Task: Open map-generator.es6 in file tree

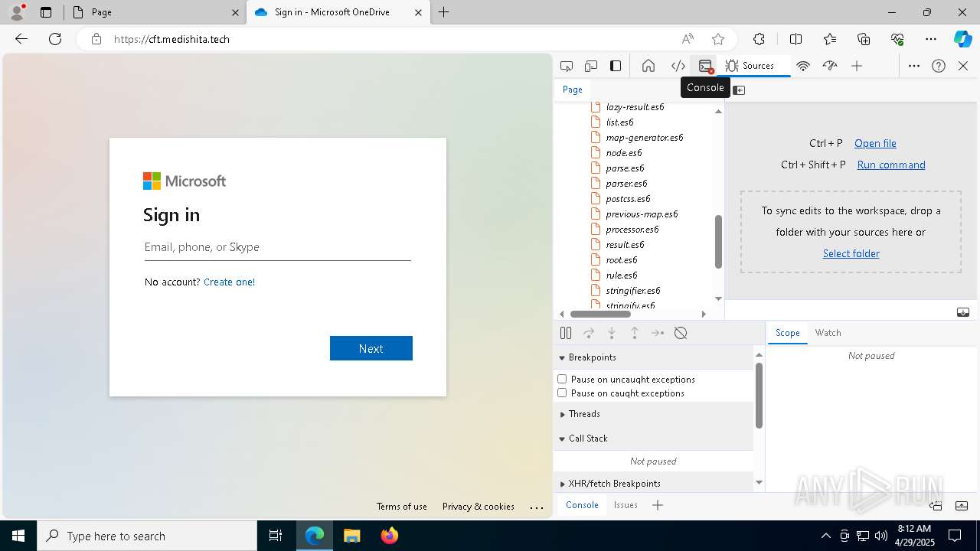Action: click(644, 138)
